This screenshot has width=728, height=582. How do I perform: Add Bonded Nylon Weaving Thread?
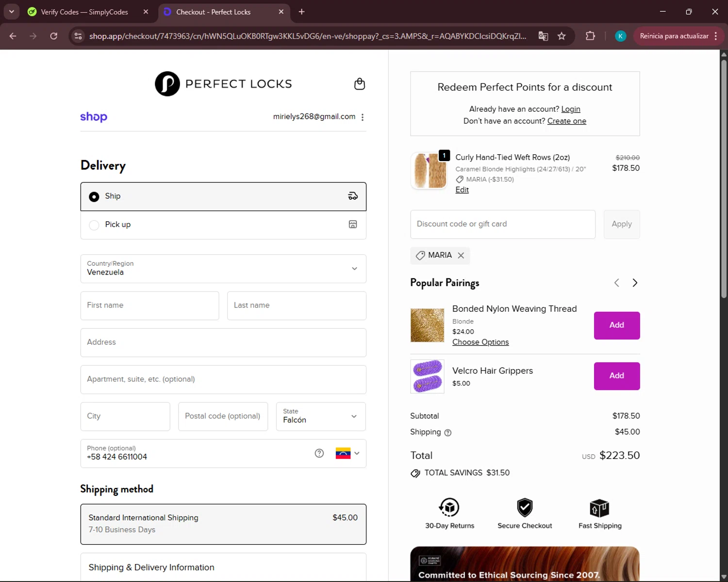[x=617, y=325]
